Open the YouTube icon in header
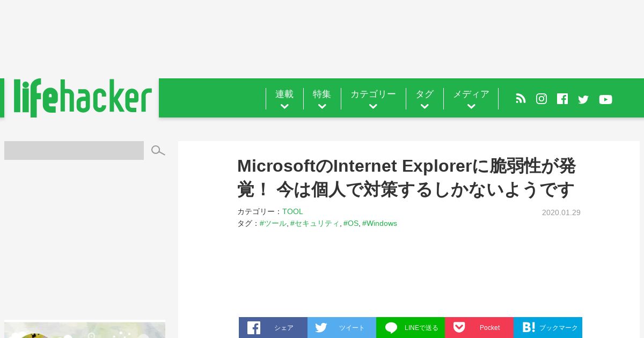The width and height of the screenshot is (644, 338). coord(605,99)
